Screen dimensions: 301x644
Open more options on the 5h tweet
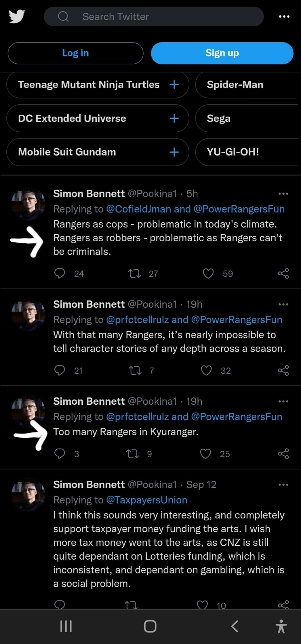(283, 194)
